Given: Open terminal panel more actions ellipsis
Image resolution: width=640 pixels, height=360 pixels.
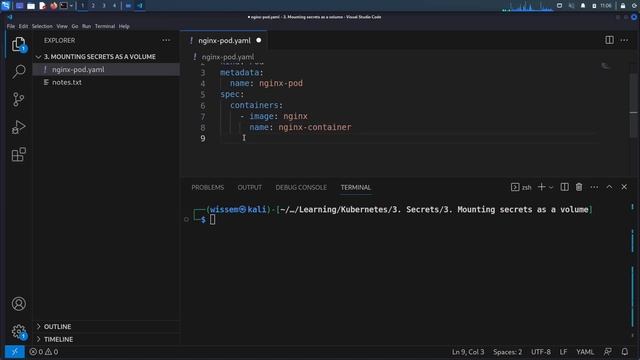Looking at the screenshot, I should tap(594, 187).
